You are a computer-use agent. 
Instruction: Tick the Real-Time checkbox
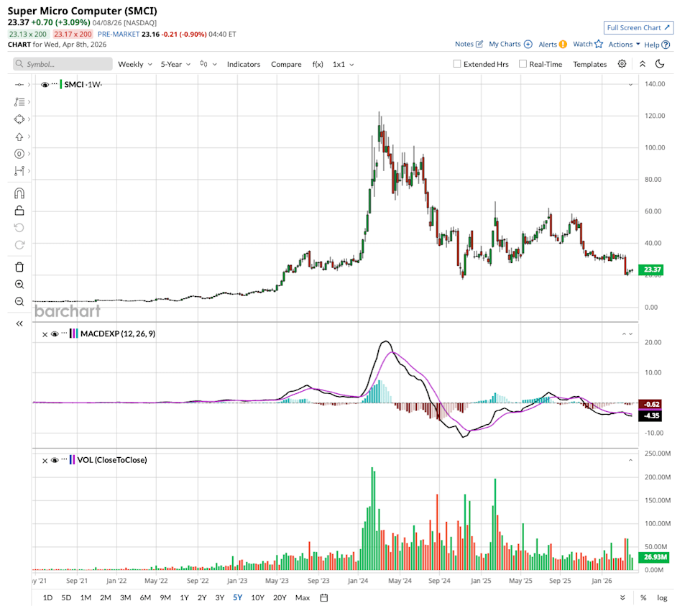coord(523,64)
